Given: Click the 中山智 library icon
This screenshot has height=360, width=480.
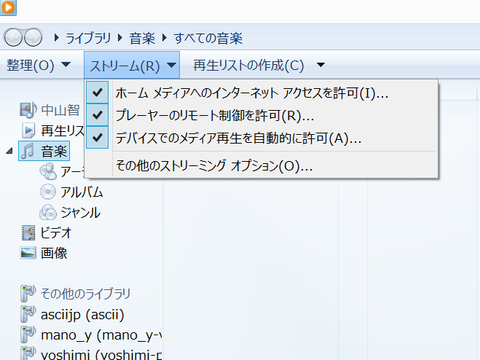Looking at the screenshot, I should tap(28, 110).
